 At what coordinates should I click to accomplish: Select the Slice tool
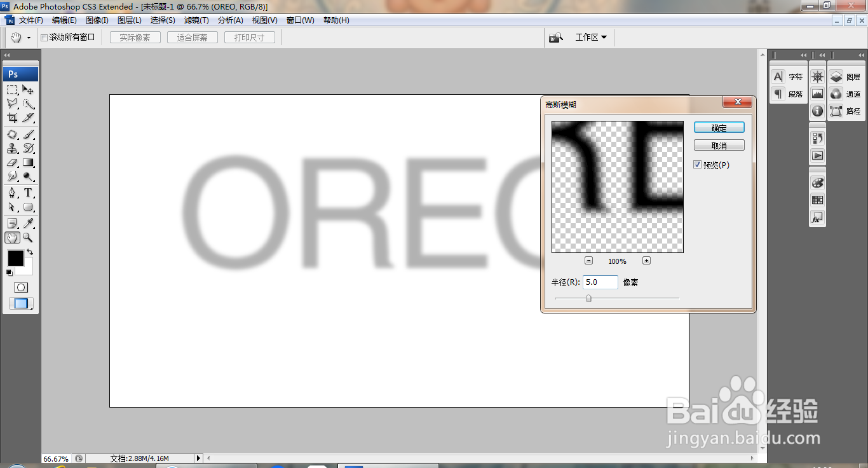point(28,118)
